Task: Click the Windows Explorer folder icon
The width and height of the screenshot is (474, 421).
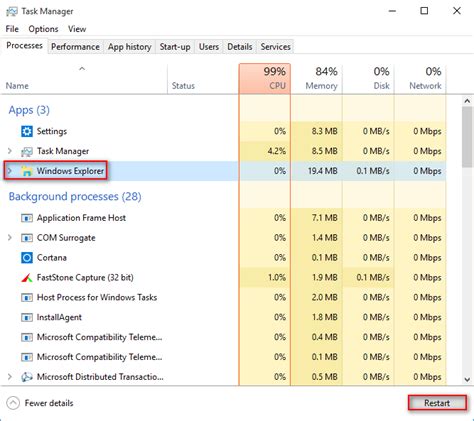Action: 27,171
